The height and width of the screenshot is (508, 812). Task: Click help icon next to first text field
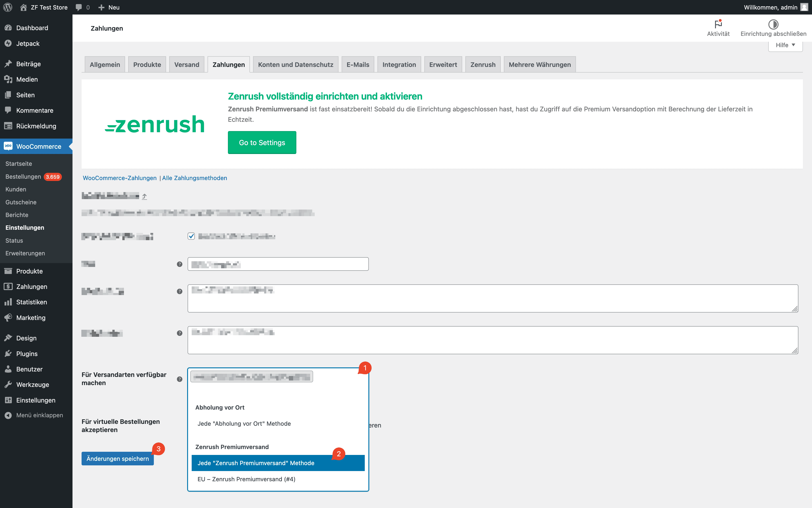(x=179, y=264)
